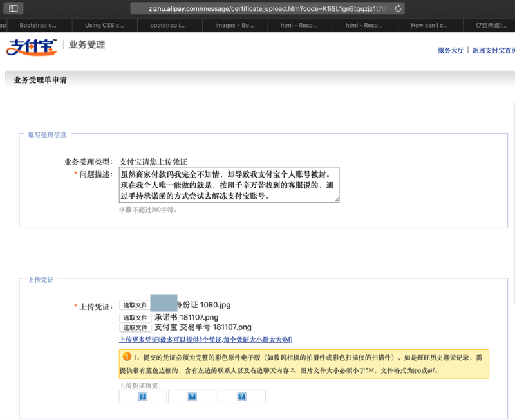Click inside the 问题描述 text area
The height and width of the screenshot is (420, 515).
tap(229, 185)
